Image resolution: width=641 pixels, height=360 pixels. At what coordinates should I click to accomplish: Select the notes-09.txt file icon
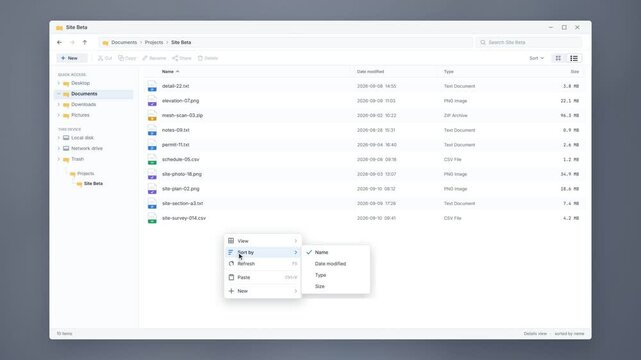pyautogui.click(x=152, y=130)
